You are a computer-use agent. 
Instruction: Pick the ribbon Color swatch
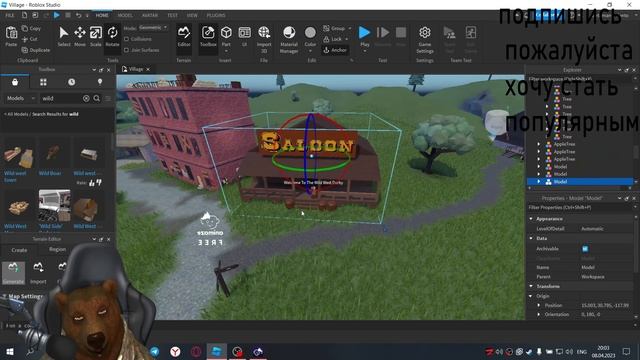click(x=310, y=32)
